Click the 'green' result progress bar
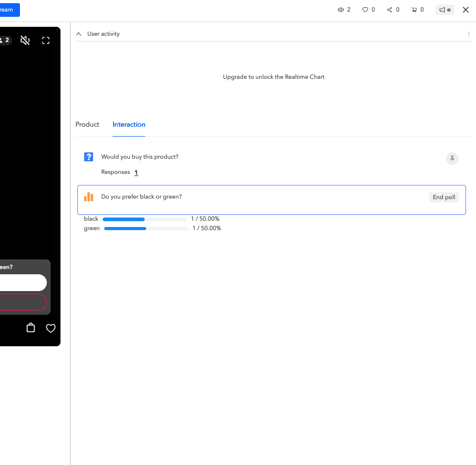476x465 pixels. (x=146, y=228)
